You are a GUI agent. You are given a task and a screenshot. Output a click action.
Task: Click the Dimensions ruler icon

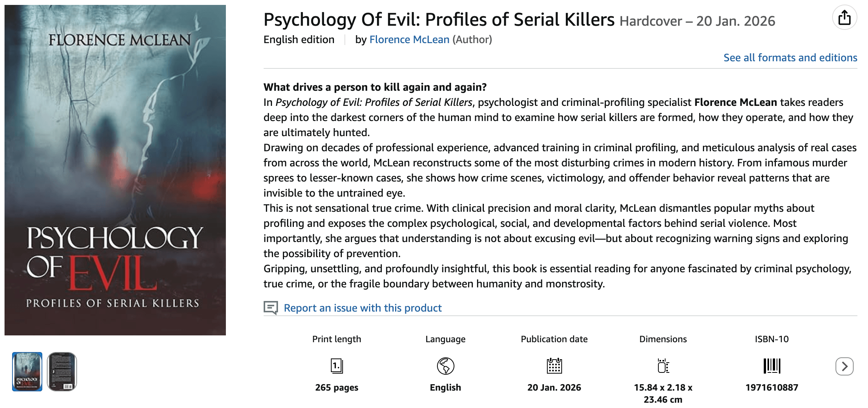(x=663, y=366)
